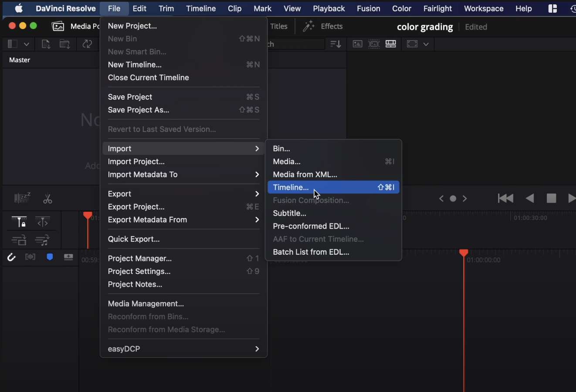Click the video-only track layout icon
Screen dimensions: 576x392
pyautogui.click(x=19, y=240)
